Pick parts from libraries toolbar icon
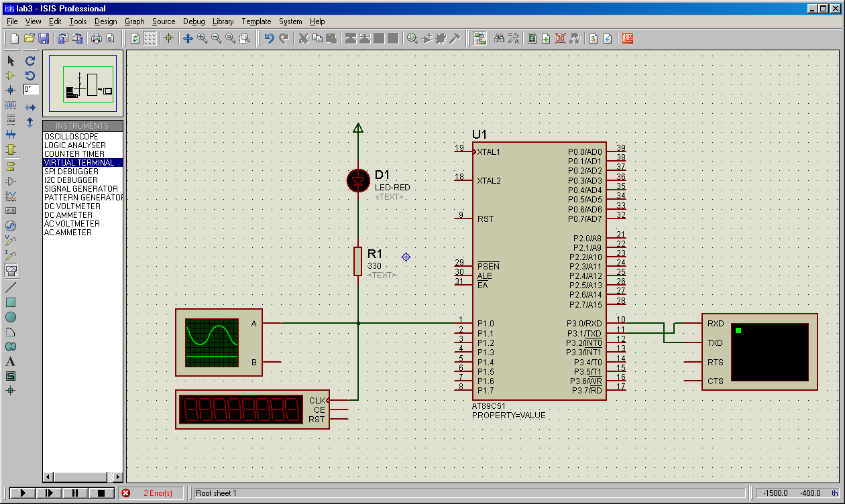 [412, 39]
